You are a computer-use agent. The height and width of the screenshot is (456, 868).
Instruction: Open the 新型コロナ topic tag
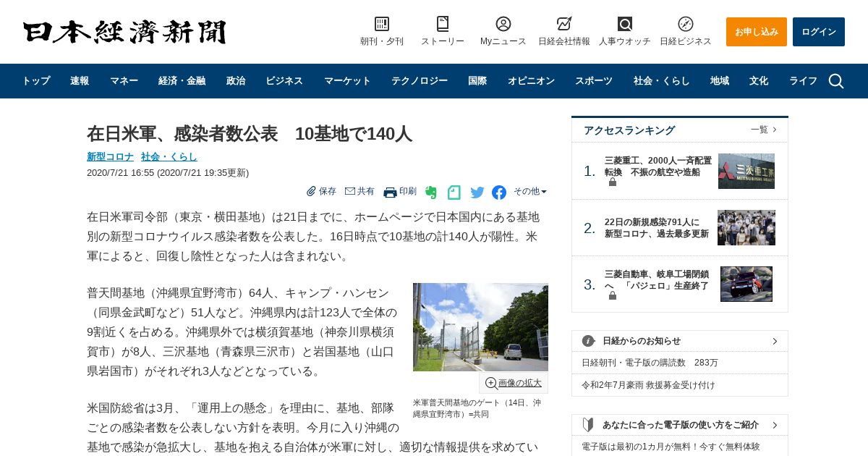pos(110,156)
